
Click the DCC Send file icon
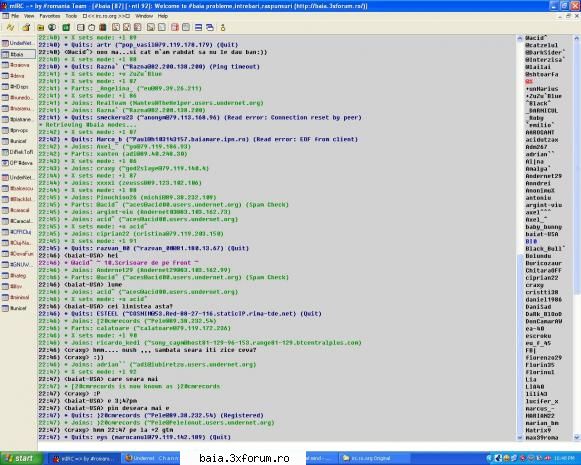coord(116,27)
